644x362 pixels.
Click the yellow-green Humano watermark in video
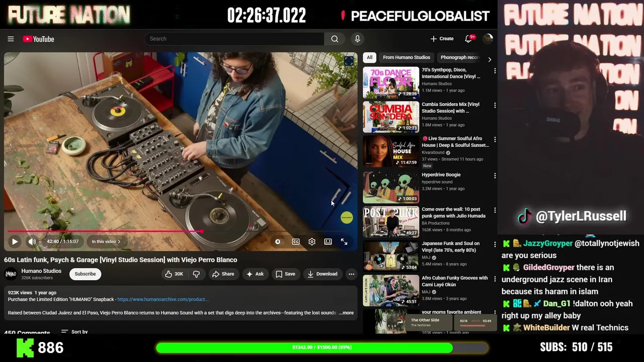(347, 218)
